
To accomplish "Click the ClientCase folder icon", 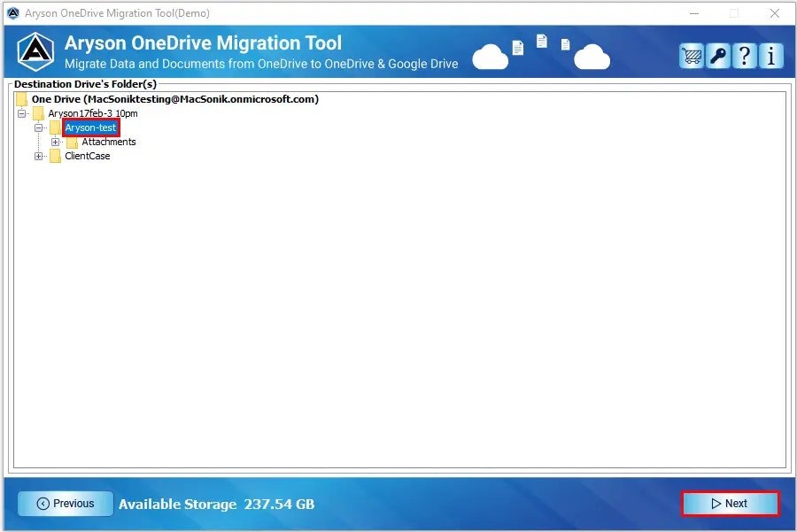I will (56, 156).
